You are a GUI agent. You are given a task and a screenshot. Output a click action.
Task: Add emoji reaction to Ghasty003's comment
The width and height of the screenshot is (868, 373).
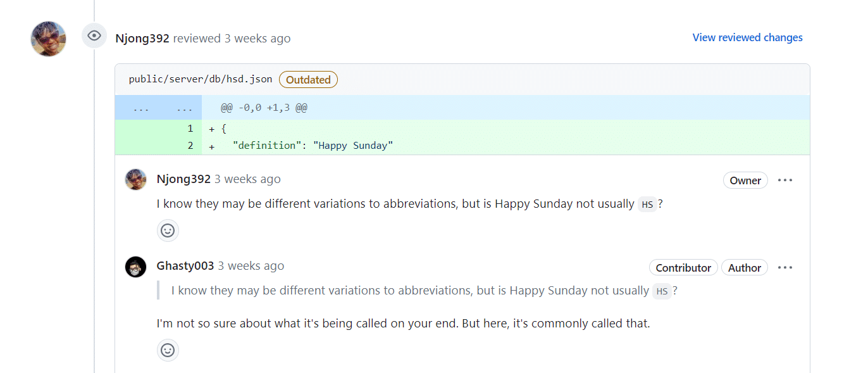pos(168,350)
